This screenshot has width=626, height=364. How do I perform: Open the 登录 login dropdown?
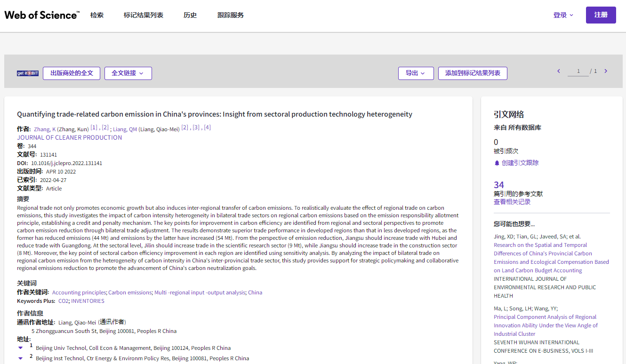[x=563, y=15]
